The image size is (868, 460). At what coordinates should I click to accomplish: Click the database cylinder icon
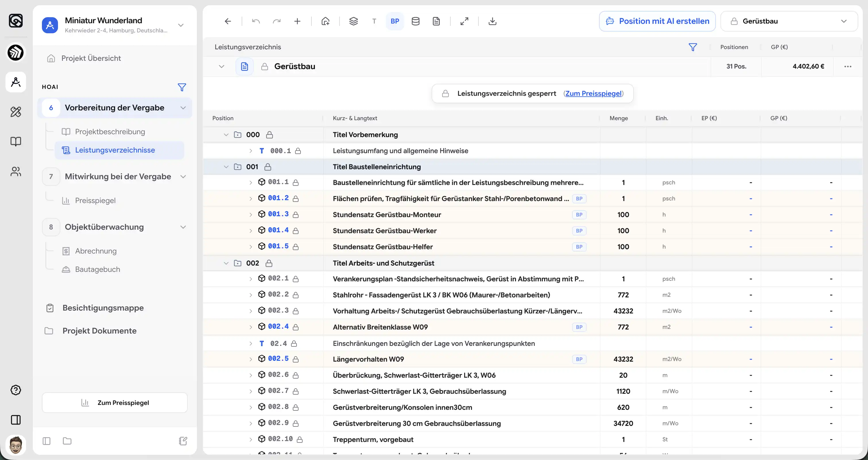[x=415, y=21]
